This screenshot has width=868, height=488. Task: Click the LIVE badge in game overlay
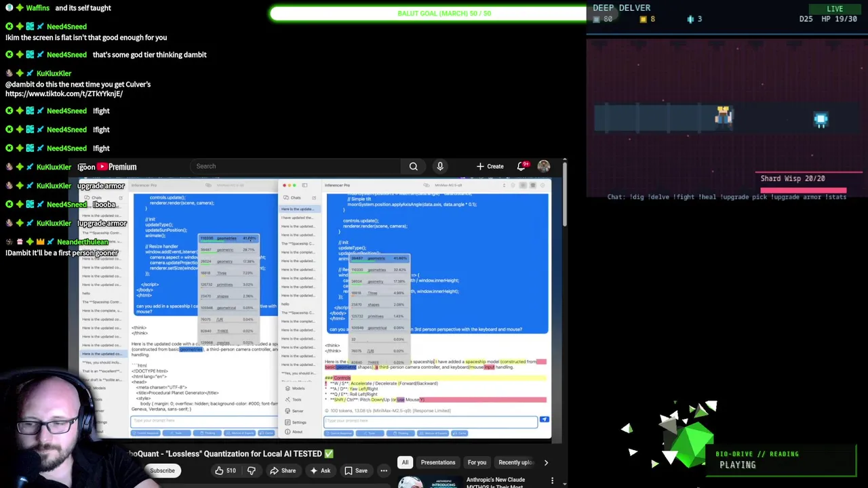point(835,9)
